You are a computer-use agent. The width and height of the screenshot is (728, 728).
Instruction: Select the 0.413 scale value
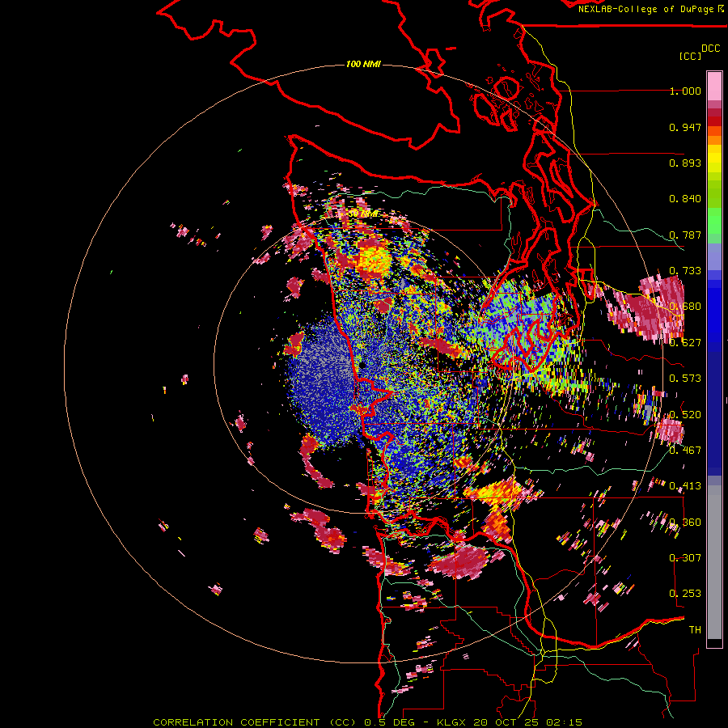pyautogui.click(x=685, y=486)
